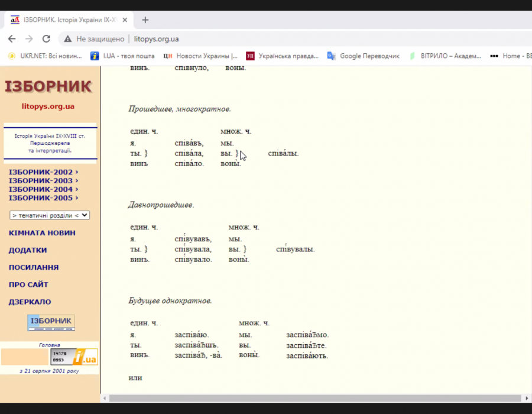Viewport: 532px width, 414px height.
Task: Click the not-secure warning icon
Action: [67, 39]
